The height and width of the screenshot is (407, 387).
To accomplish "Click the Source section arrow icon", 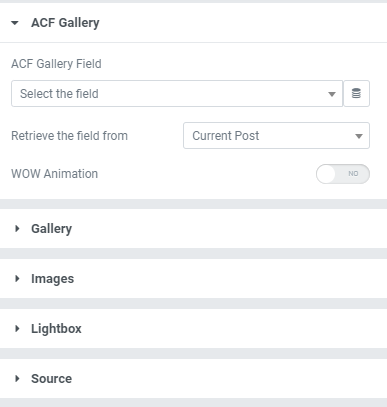I will pos(17,379).
